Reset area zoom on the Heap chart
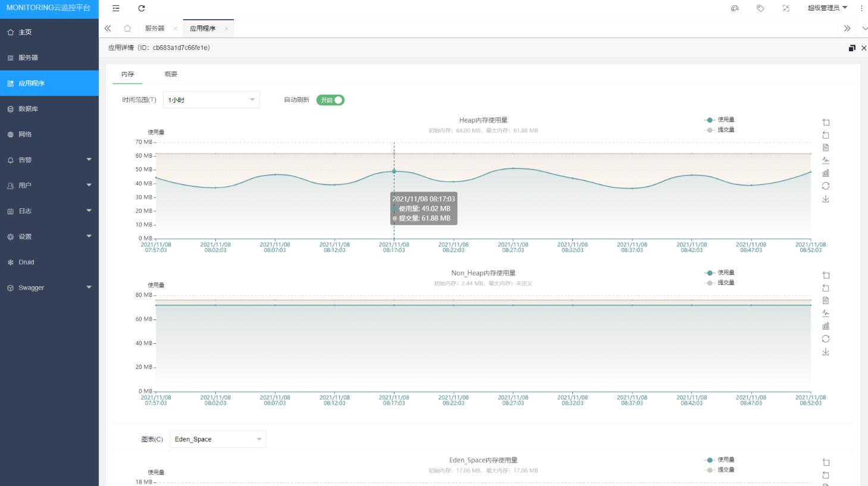The image size is (868, 486). (826, 135)
